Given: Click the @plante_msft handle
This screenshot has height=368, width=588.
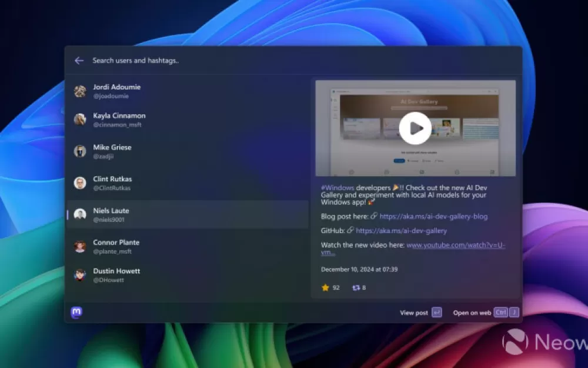Looking at the screenshot, I should point(112,251).
